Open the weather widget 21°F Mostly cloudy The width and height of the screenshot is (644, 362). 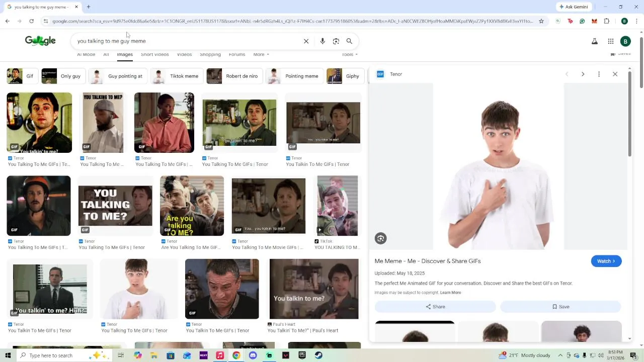525,355
